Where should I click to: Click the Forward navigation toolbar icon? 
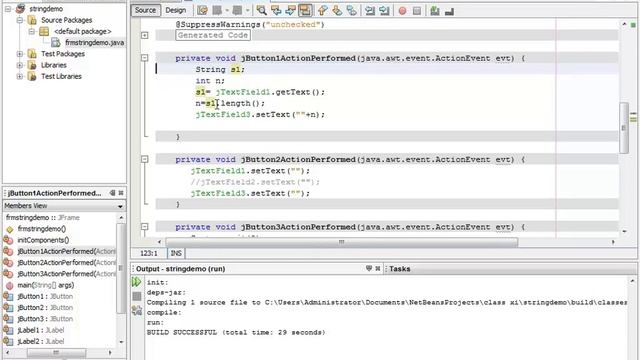[x=237, y=11]
